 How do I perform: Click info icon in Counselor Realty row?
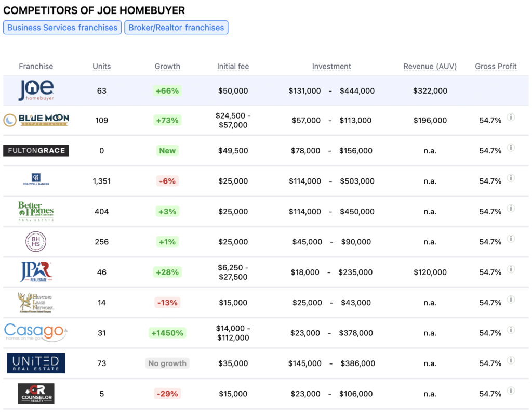pyautogui.click(x=511, y=391)
